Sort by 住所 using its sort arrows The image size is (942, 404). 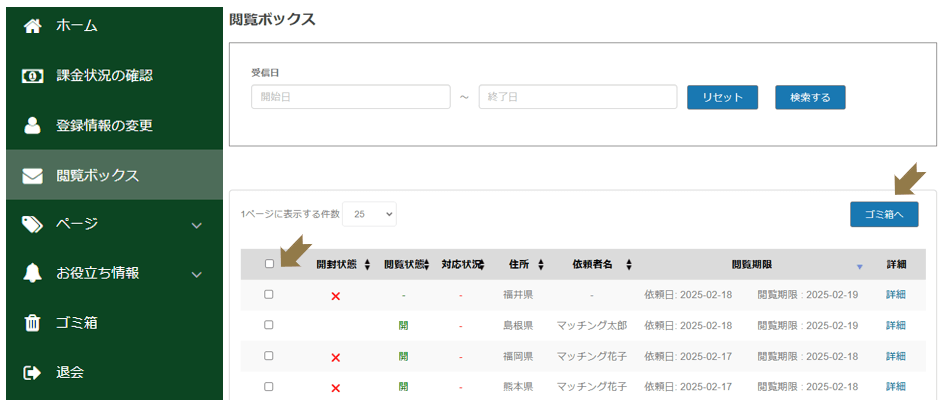tap(541, 265)
